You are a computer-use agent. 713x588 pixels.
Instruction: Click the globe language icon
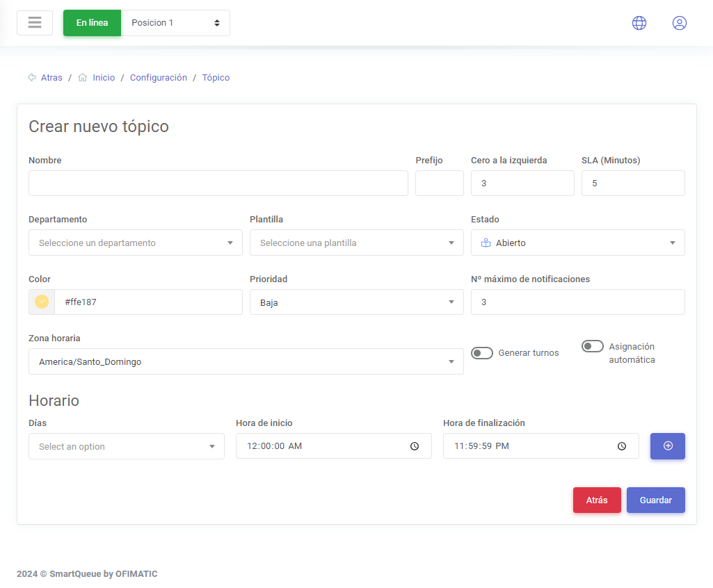point(639,23)
